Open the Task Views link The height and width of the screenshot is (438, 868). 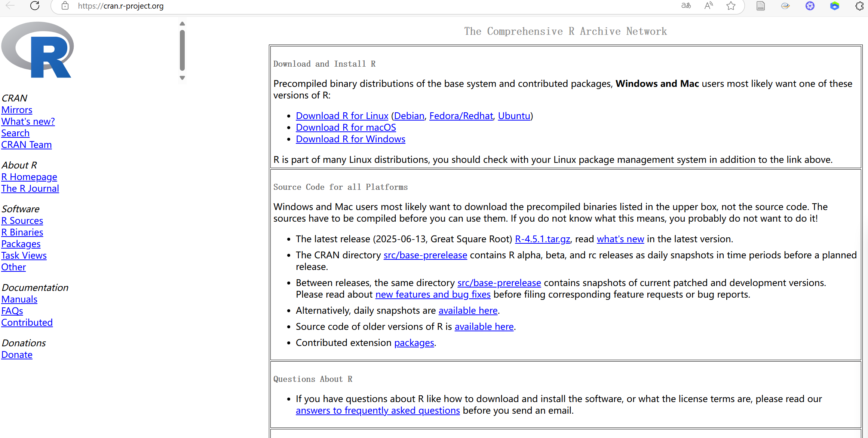pyautogui.click(x=24, y=255)
